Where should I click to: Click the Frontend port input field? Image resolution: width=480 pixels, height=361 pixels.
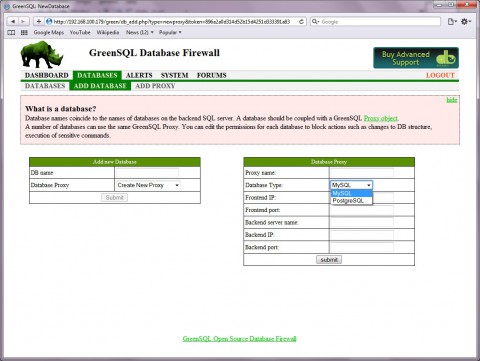click(x=362, y=210)
